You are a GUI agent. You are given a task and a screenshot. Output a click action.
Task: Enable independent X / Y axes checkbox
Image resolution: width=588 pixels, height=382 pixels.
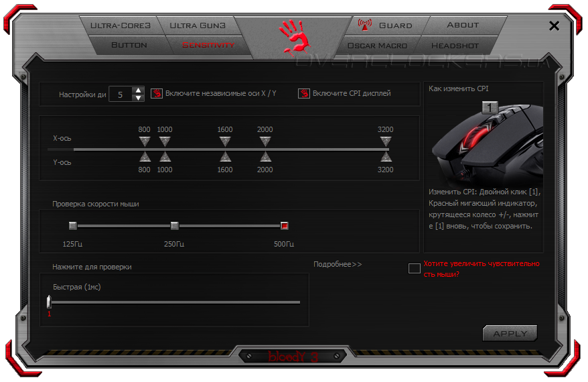[156, 93]
